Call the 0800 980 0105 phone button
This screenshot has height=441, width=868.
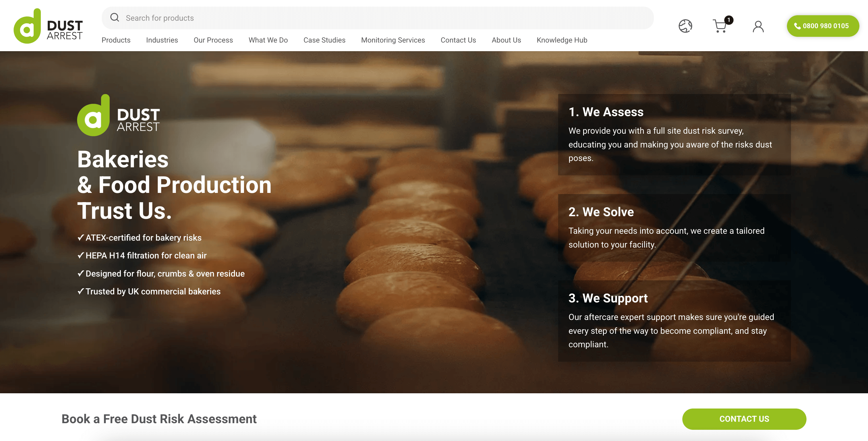coord(823,26)
